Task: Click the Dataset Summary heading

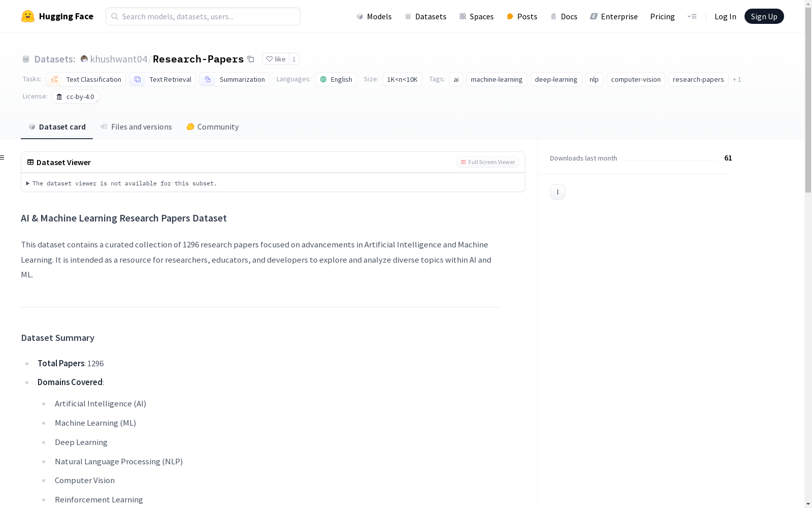Action: pos(58,338)
